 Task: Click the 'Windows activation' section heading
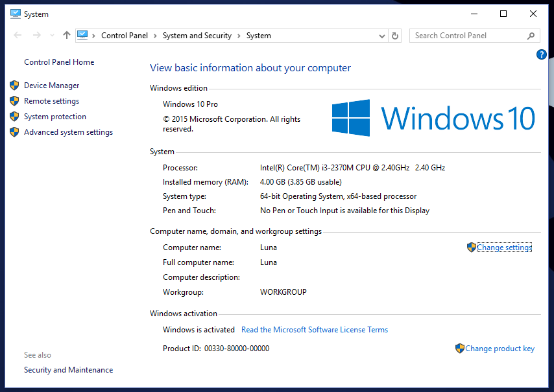tap(184, 314)
